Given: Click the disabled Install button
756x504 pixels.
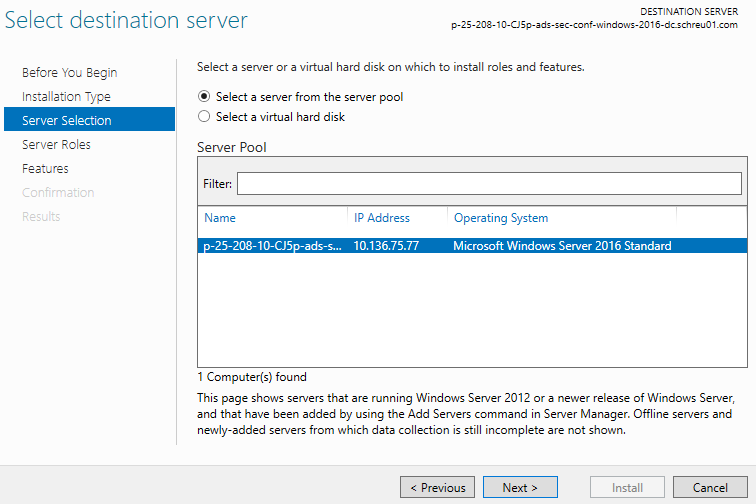Looking at the screenshot, I should (x=627, y=488).
